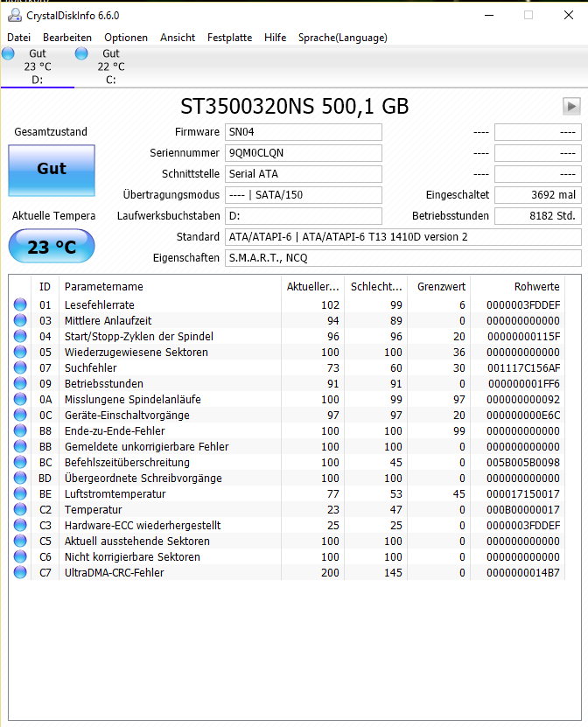Select raw value 001117C156AF of Suchfehler
The width and height of the screenshot is (588, 727).
pyautogui.click(x=523, y=368)
